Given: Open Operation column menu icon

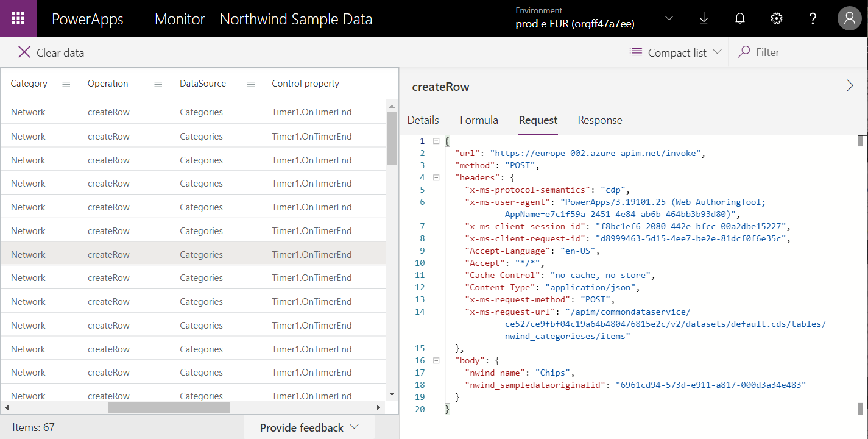Looking at the screenshot, I should [x=158, y=84].
